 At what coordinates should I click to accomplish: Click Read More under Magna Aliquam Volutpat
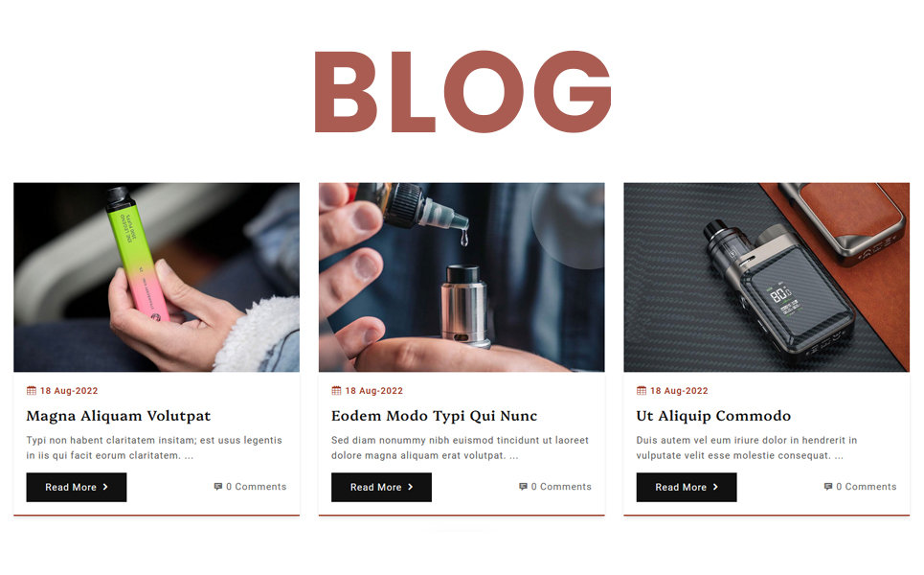(x=77, y=487)
